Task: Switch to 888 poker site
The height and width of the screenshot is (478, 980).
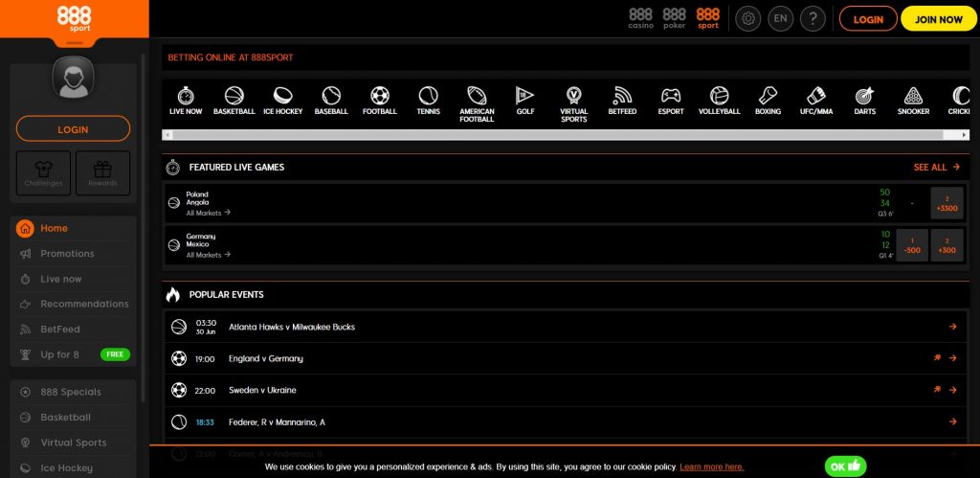Action: 675,19
